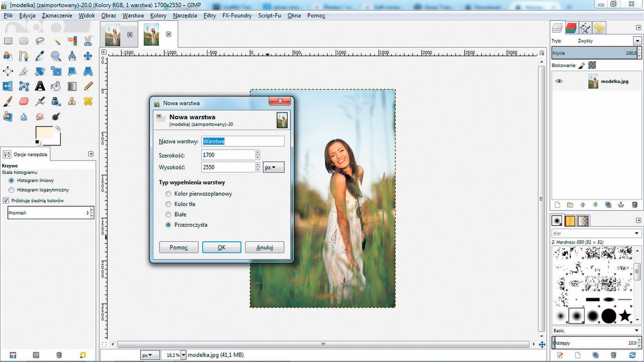Click the foreground color swatch
This screenshot has height=362, width=644.
click(x=44, y=133)
